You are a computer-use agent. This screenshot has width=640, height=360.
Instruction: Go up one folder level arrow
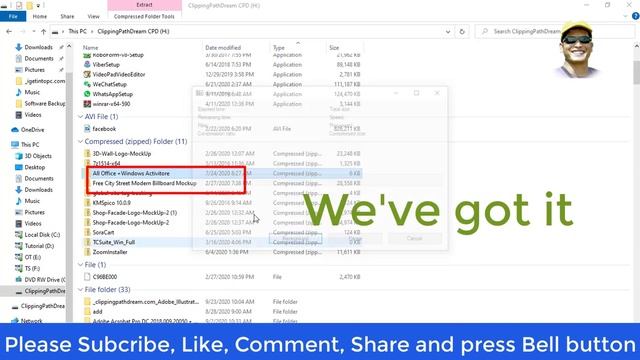pyautogui.click(x=43, y=31)
